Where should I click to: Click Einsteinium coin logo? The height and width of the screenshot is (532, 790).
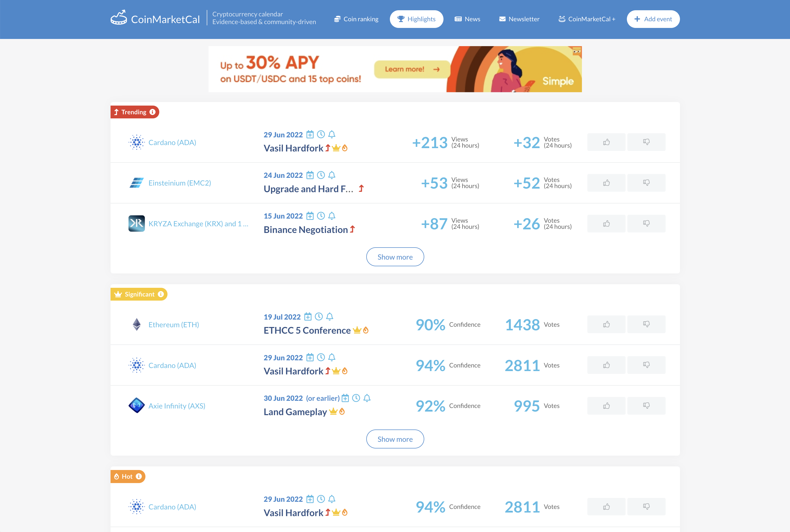tap(136, 183)
